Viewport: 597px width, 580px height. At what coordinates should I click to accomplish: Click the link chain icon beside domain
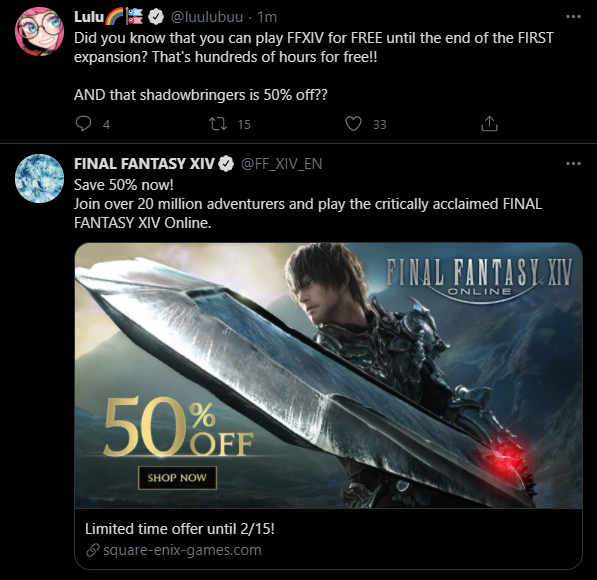pos(93,550)
